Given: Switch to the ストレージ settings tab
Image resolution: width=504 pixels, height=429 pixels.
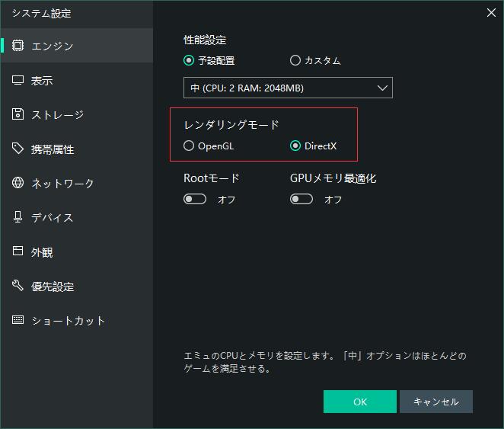Looking at the screenshot, I should (57, 115).
